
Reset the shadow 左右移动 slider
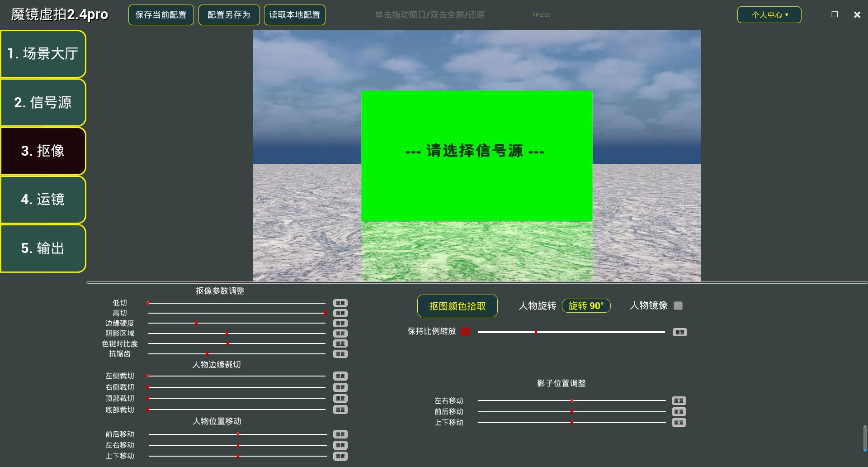679,400
